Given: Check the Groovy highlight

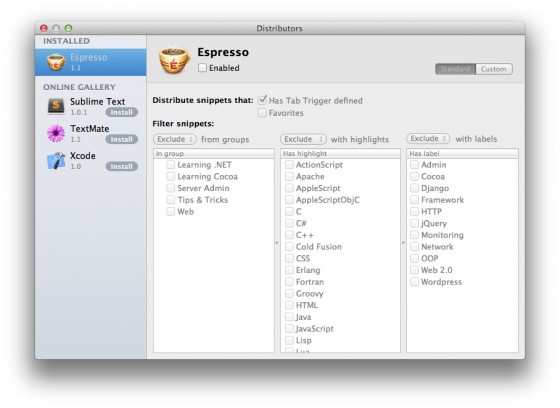Looking at the screenshot, I should pos(289,294).
